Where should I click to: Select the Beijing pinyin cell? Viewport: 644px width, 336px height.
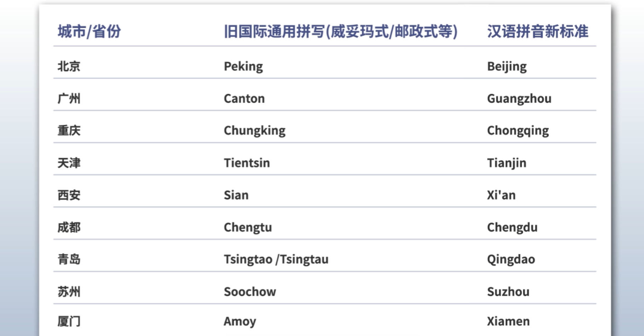[507, 66]
